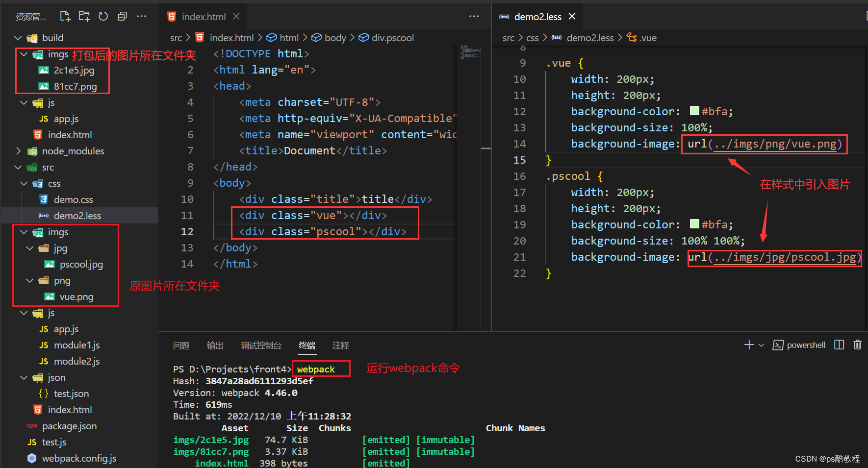The width and height of the screenshot is (868, 468).
Task: Open package.json file
Action: coord(69,426)
